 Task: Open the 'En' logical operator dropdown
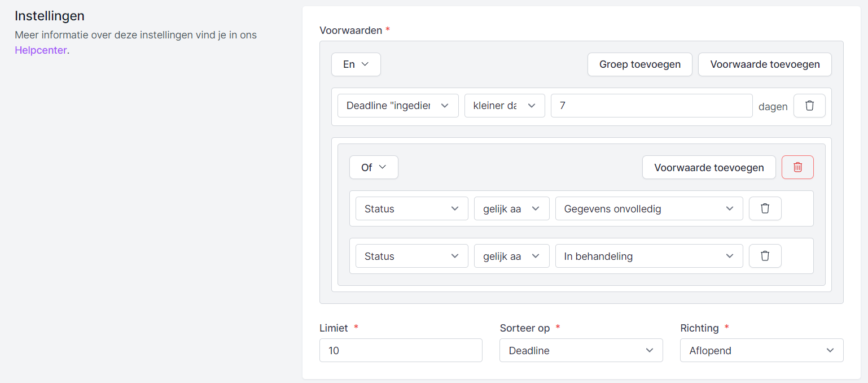coord(356,64)
